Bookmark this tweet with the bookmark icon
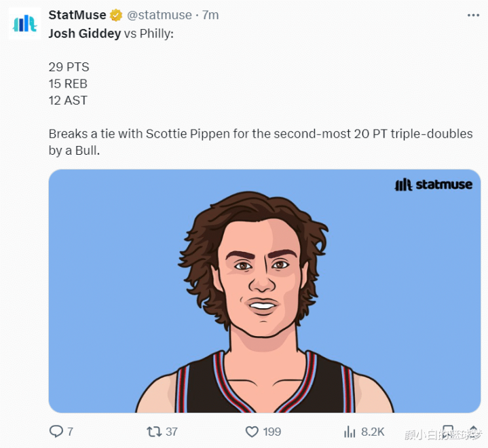Image resolution: width=488 pixels, height=448 pixels. coord(448,432)
